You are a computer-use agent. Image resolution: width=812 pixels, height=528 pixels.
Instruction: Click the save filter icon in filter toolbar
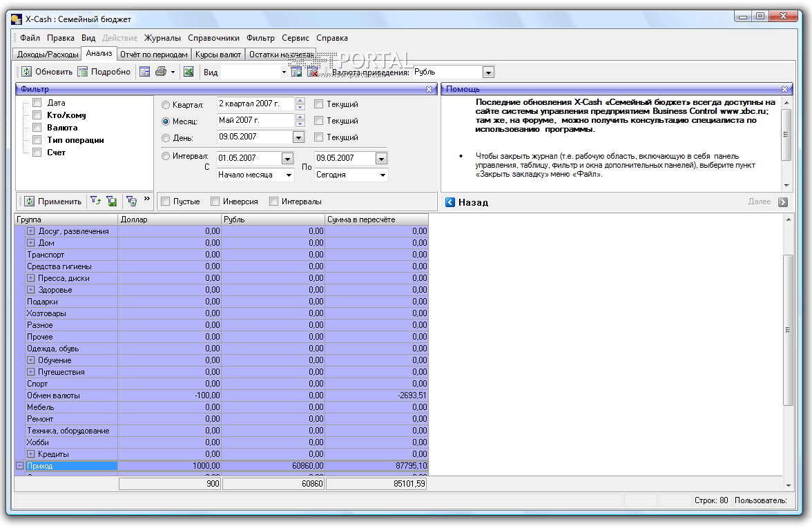[x=111, y=202]
